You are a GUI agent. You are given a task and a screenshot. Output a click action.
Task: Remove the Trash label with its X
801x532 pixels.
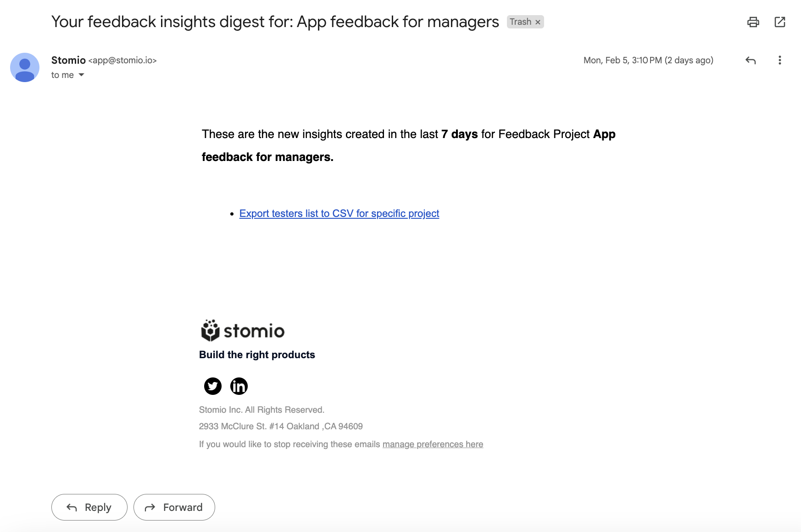click(538, 22)
